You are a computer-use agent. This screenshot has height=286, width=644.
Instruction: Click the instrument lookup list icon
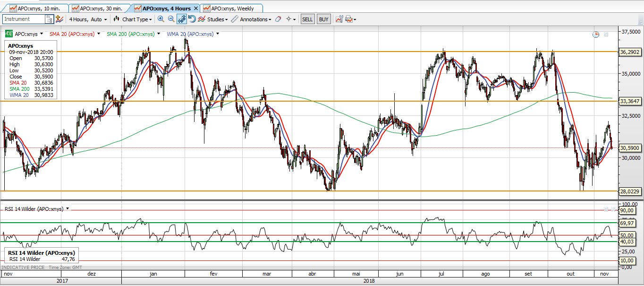(49, 19)
